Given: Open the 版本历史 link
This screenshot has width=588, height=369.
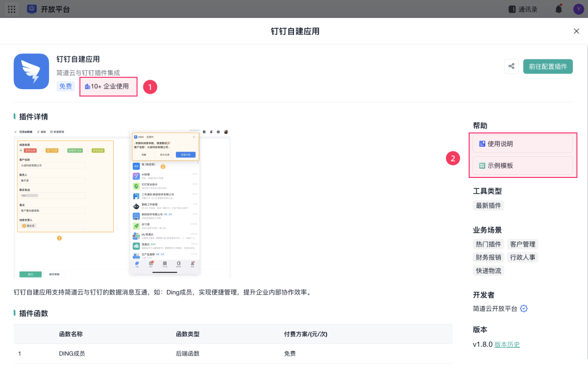Looking at the screenshot, I should coord(507,345).
